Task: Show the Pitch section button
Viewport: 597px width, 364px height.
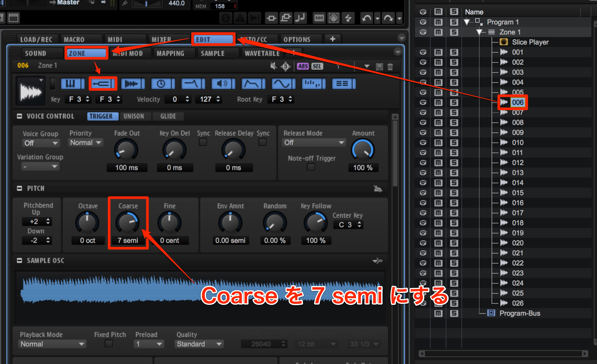Action: (x=103, y=84)
